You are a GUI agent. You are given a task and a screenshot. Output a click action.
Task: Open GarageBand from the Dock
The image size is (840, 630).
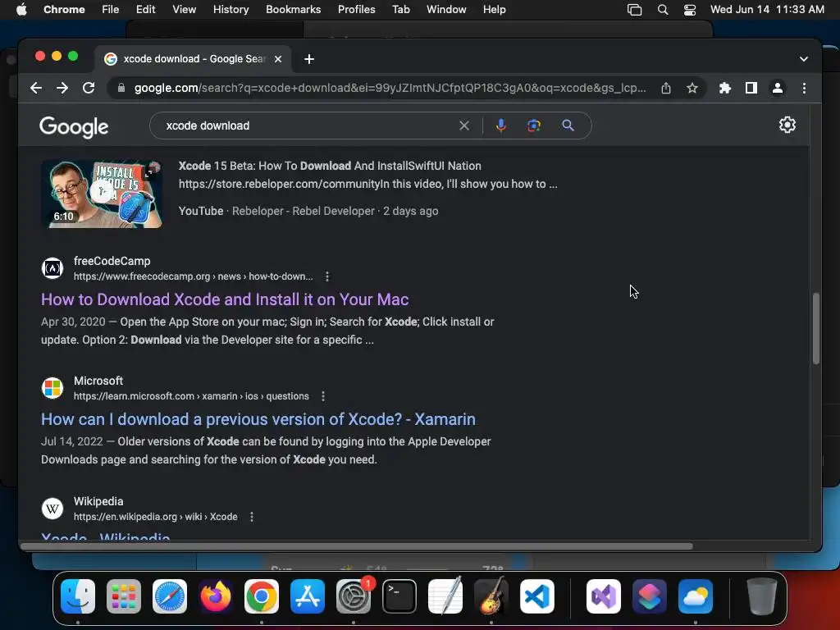[491, 596]
